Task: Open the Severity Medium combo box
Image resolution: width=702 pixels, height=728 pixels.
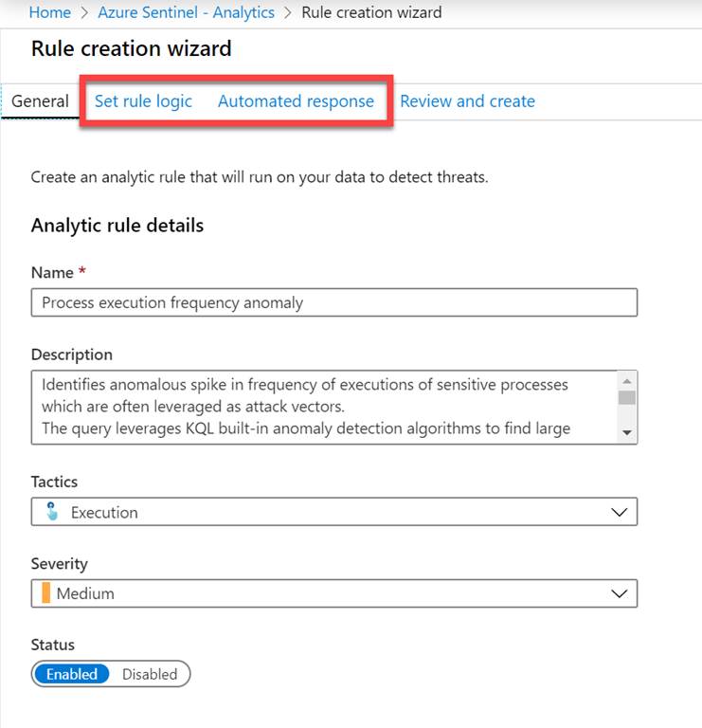Action: tap(333, 593)
